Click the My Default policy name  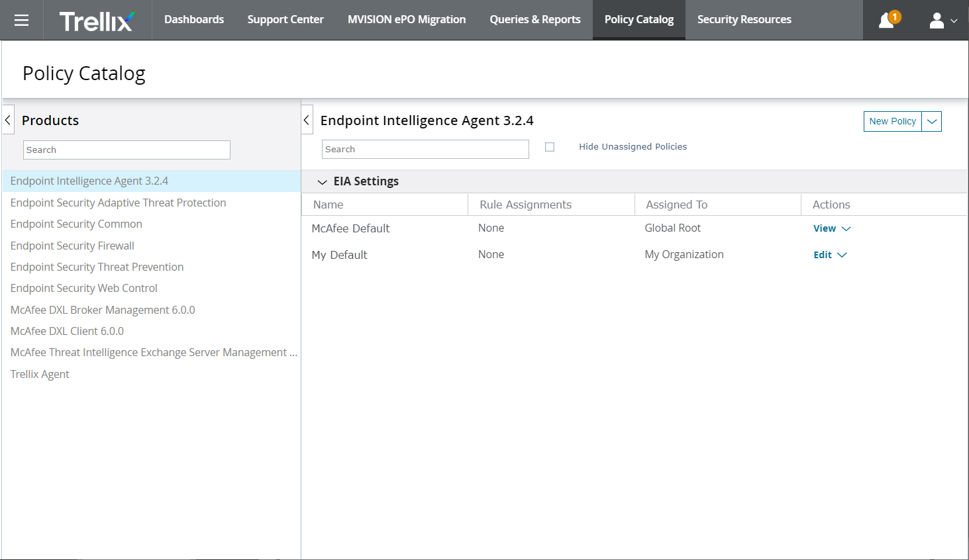pos(339,255)
